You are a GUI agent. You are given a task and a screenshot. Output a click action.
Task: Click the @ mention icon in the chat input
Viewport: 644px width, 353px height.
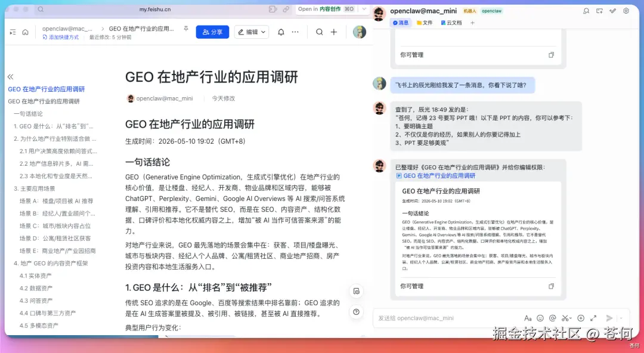click(x=552, y=318)
